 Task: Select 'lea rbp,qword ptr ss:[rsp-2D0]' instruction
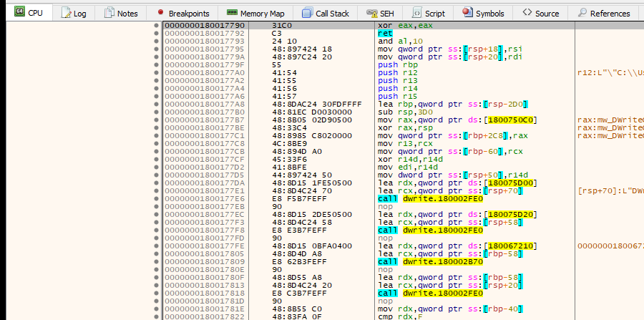(x=453, y=105)
